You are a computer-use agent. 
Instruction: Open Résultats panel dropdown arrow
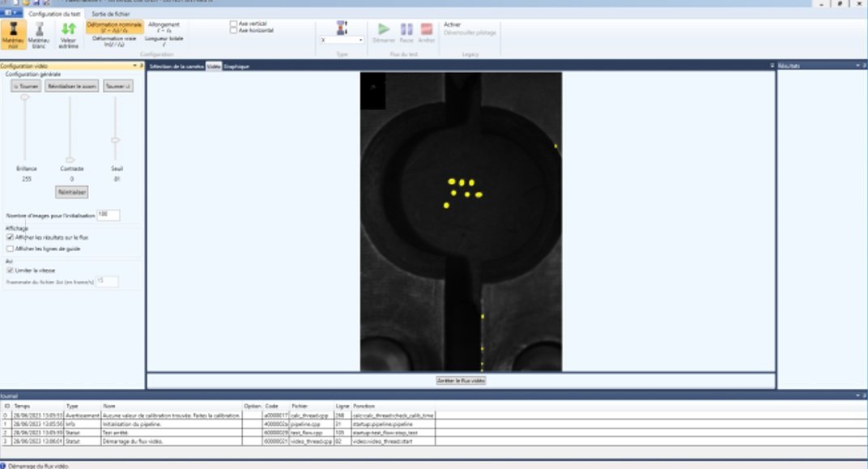click(x=858, y=66)
